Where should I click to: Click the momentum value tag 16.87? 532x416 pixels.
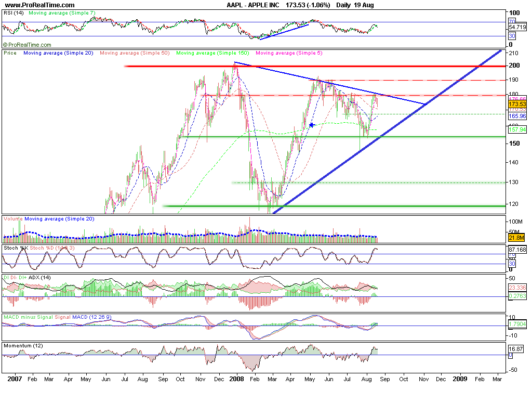pyautogui.click(x=516, y=349)
